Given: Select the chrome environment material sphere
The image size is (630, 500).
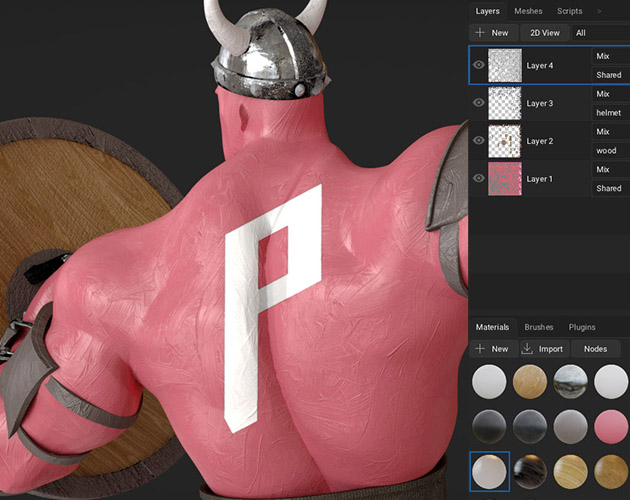Looking at the screenshot, I should tap(571, 382).
